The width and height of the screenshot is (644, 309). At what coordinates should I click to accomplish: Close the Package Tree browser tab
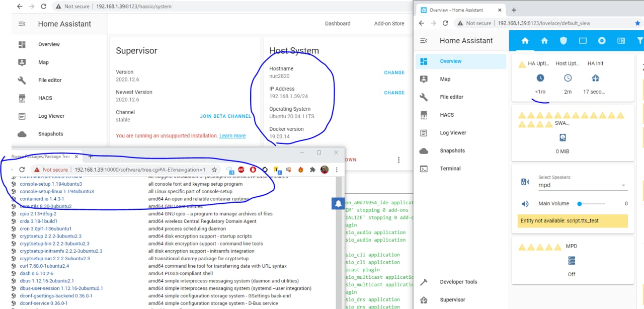(76, 157)
